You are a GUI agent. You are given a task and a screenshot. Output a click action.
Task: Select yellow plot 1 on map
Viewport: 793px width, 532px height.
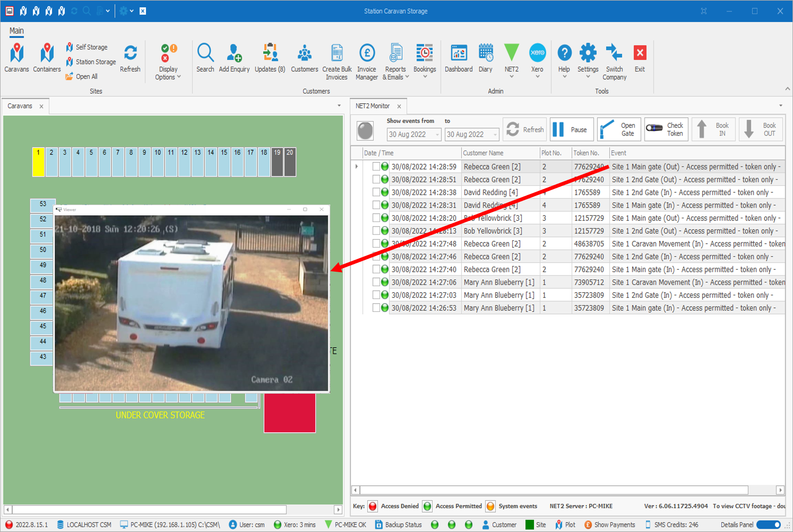[x=38, y=162]
